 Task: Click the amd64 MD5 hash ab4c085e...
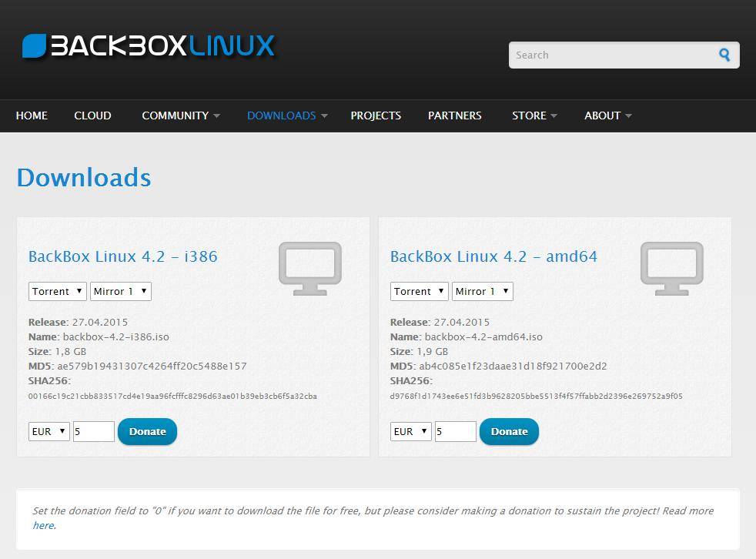[513, 366]
